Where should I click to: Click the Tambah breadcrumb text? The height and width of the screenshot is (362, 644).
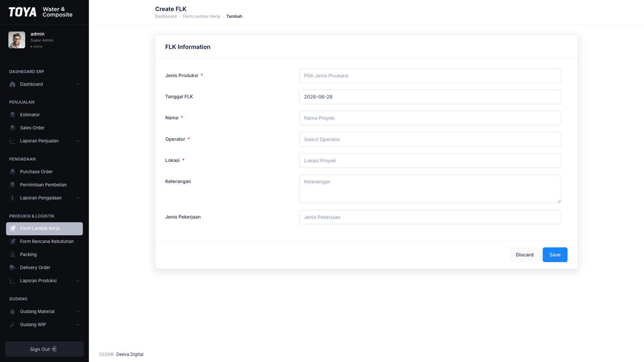point(234,16)
